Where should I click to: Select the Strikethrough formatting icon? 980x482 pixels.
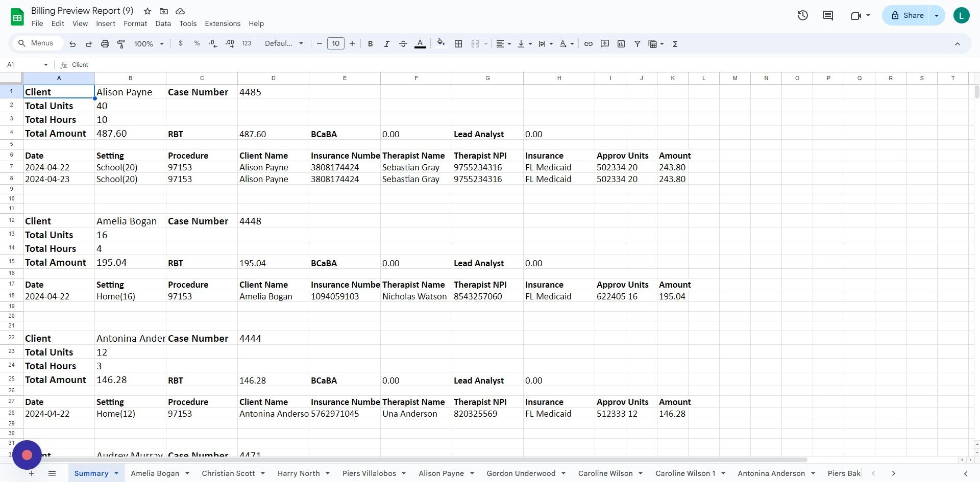pos(403,43)
